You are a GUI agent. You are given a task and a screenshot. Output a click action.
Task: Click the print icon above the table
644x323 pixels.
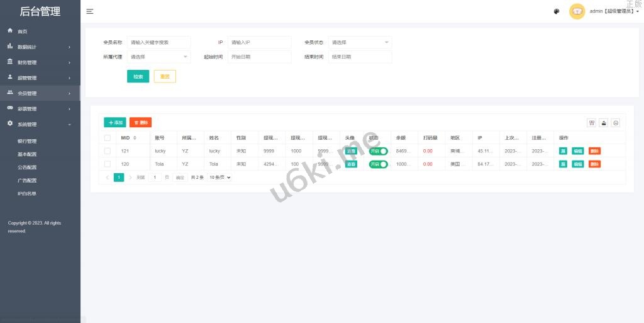tap(616, 123)
